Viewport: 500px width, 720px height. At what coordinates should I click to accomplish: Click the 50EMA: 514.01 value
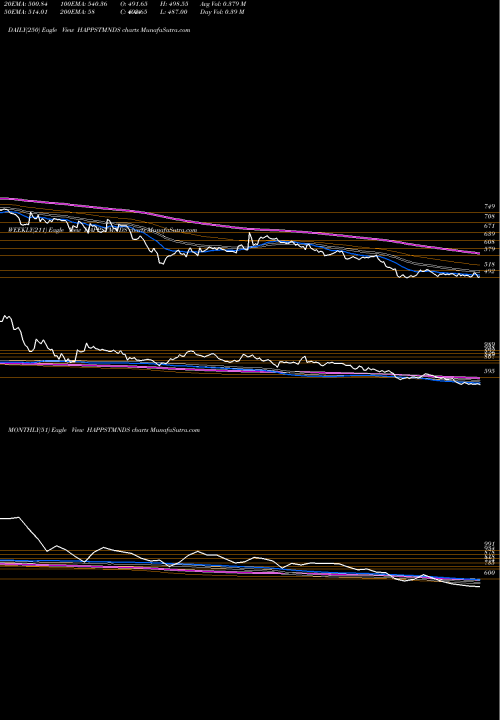tap(25, 12)
